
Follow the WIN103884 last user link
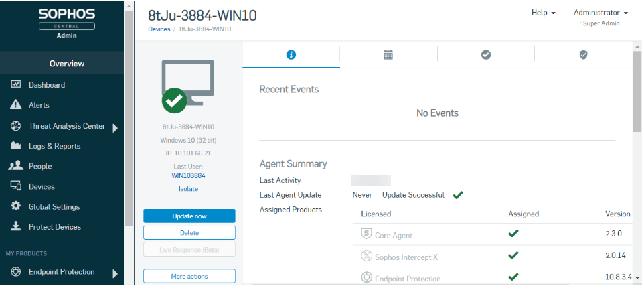coord(188,176)
